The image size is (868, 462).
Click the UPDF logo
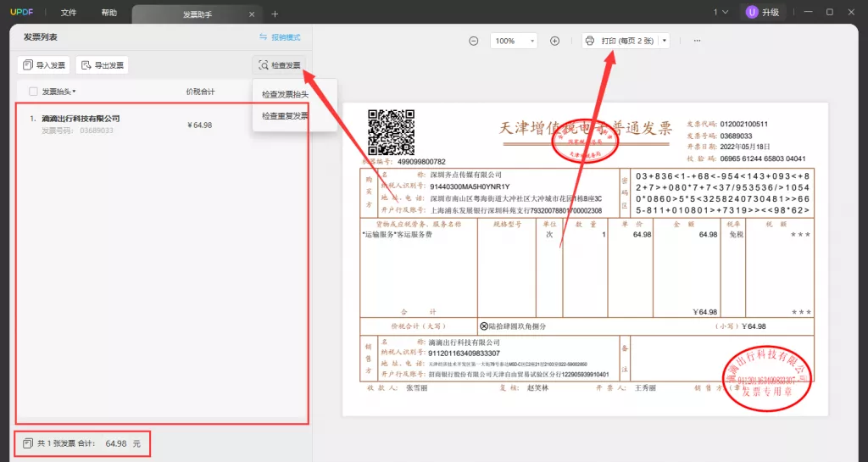pos(22,12)
